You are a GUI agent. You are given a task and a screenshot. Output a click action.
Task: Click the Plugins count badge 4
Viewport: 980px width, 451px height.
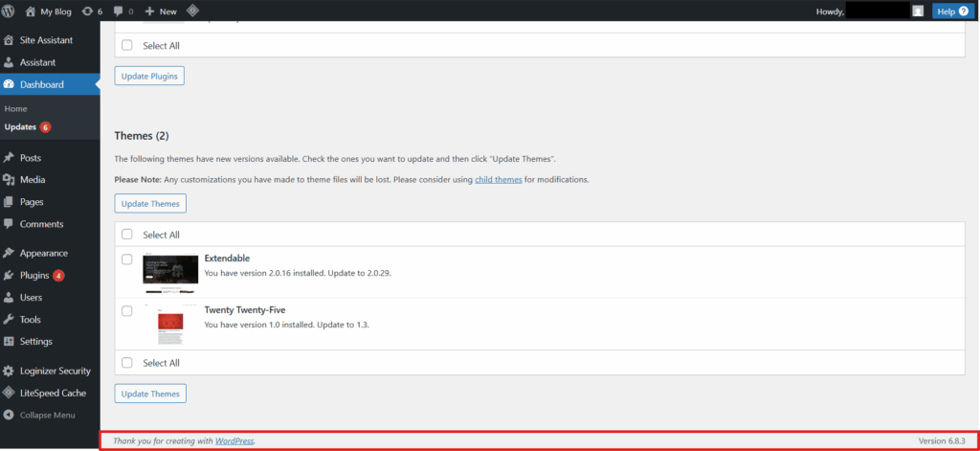58,275
